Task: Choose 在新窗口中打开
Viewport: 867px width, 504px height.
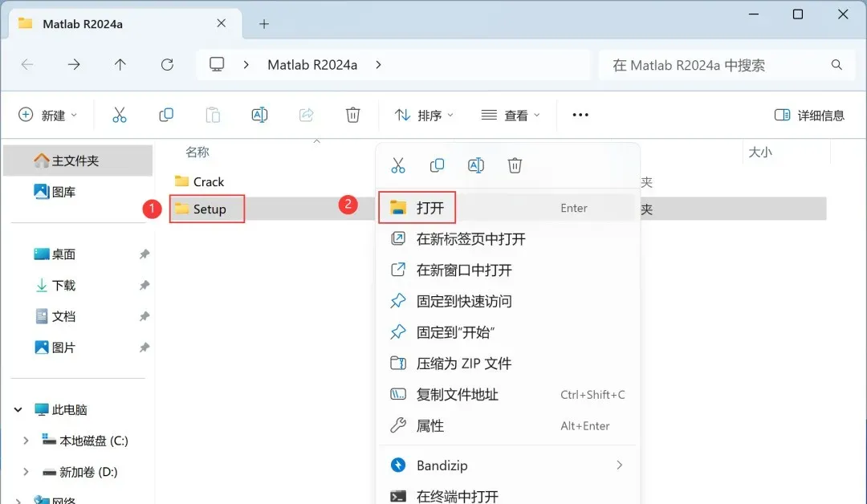Action: pos(507,270)
